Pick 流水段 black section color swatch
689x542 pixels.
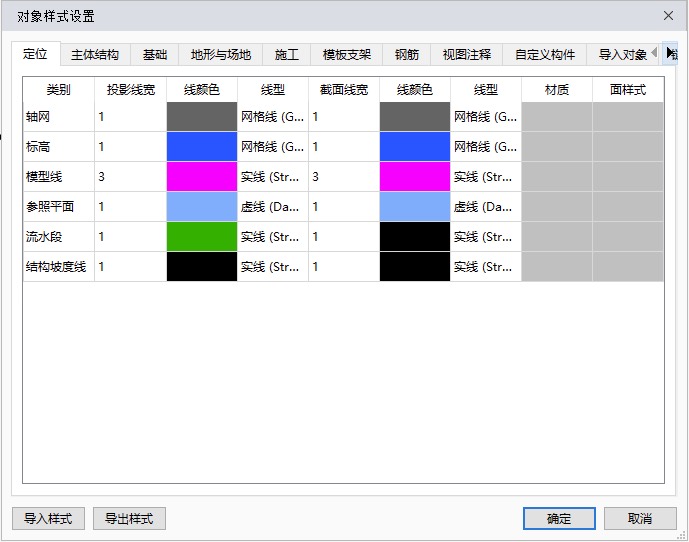pos(415,236)
